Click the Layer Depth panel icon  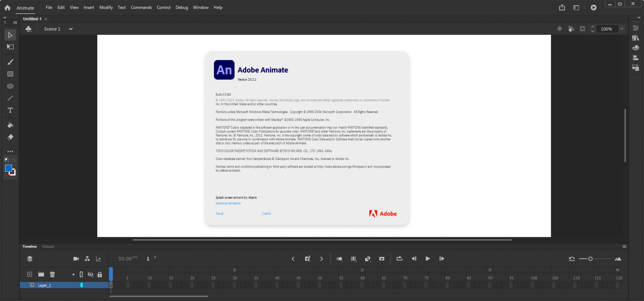[x=99, y=259]
